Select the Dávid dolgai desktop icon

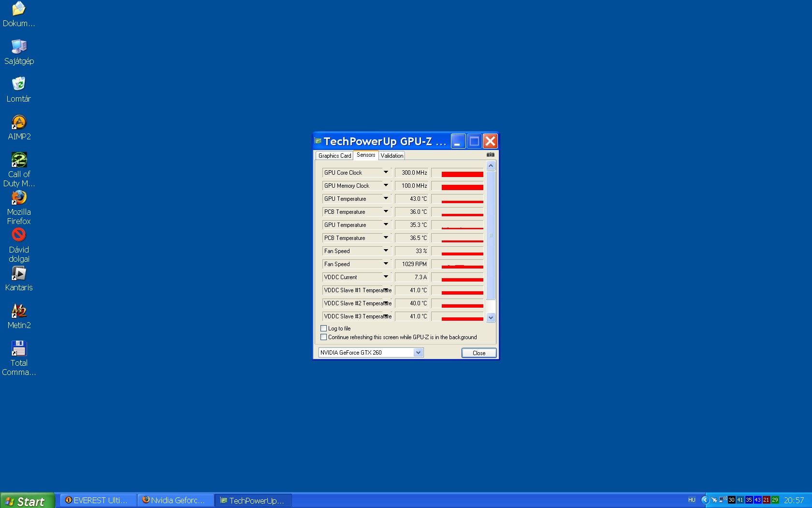click(19, 245)
